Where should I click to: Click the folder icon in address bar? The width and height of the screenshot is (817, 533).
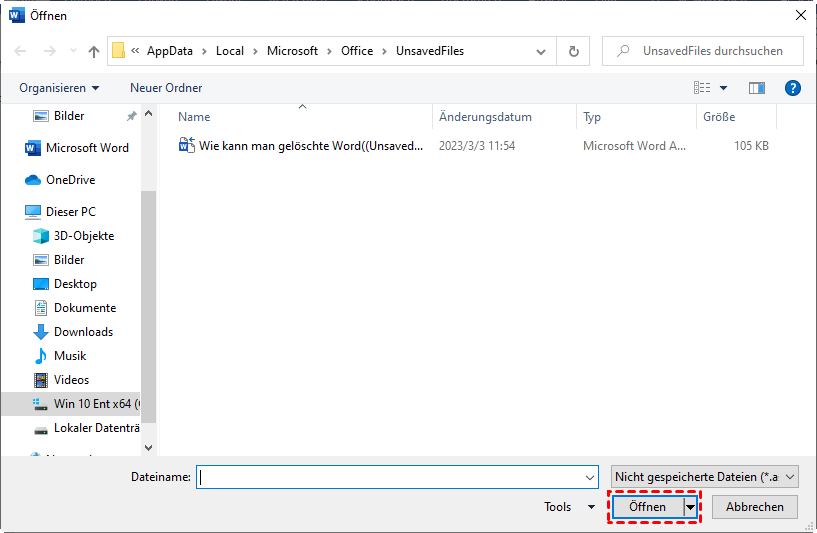click(118, 51)
